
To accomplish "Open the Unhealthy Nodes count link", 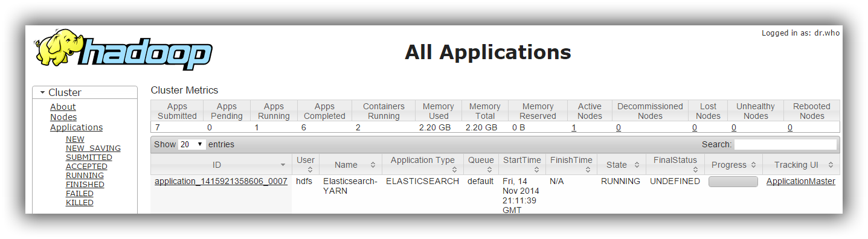I will [734, 127].
